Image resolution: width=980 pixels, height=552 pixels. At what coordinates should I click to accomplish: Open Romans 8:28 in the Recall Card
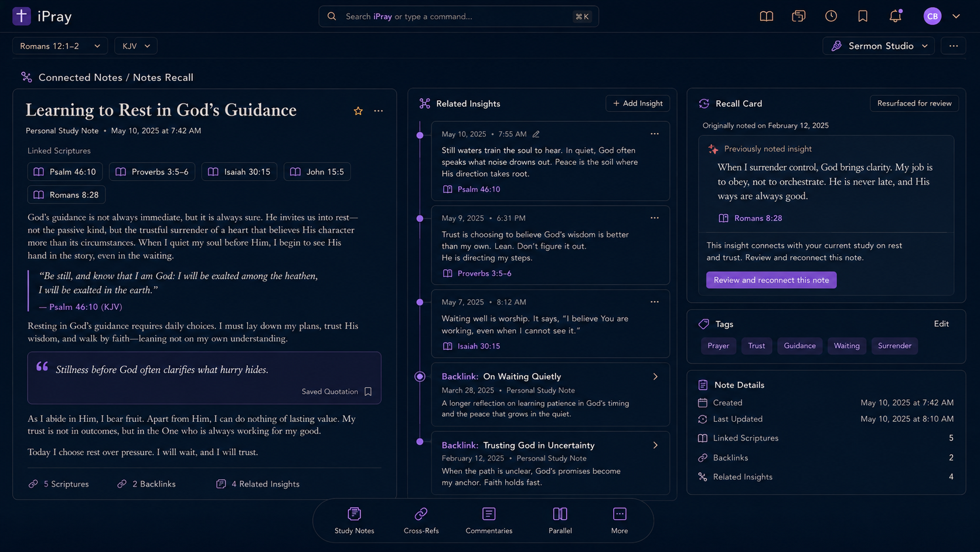click(x=751, y=218)
